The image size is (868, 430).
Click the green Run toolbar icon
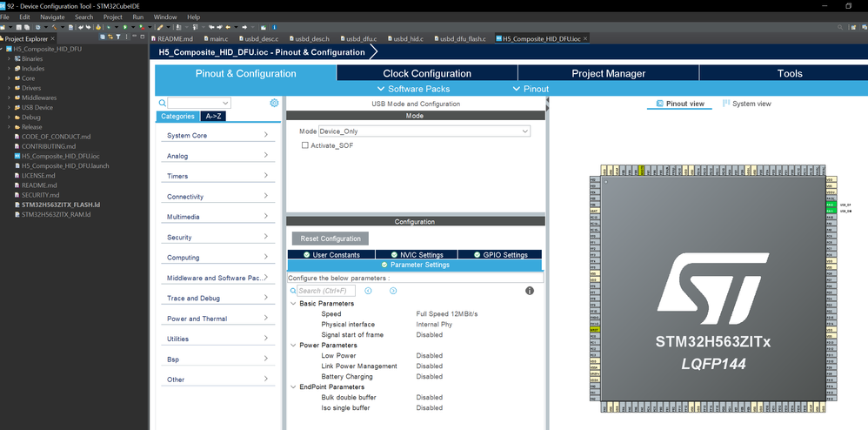coord(125,27)
